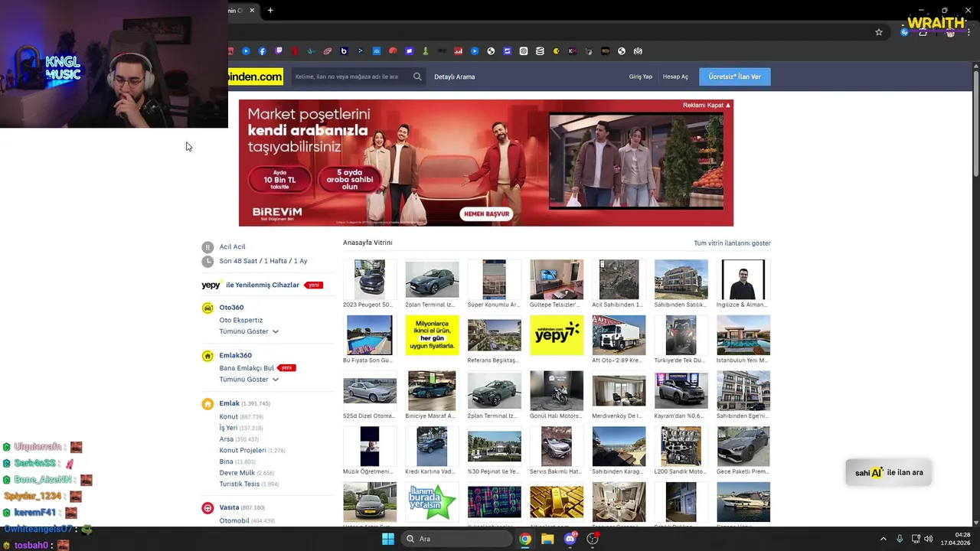Click the Oto360 car icon

[207, 308]
